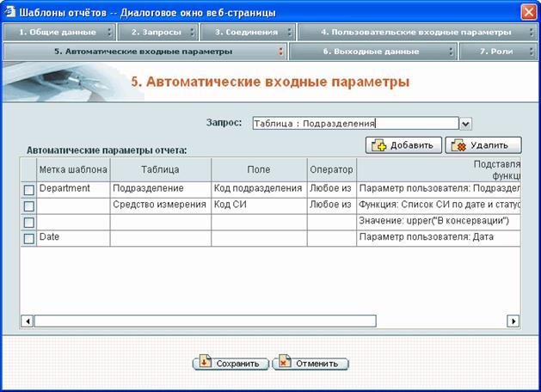Click horizontal scrollbar right arrow

513,322
